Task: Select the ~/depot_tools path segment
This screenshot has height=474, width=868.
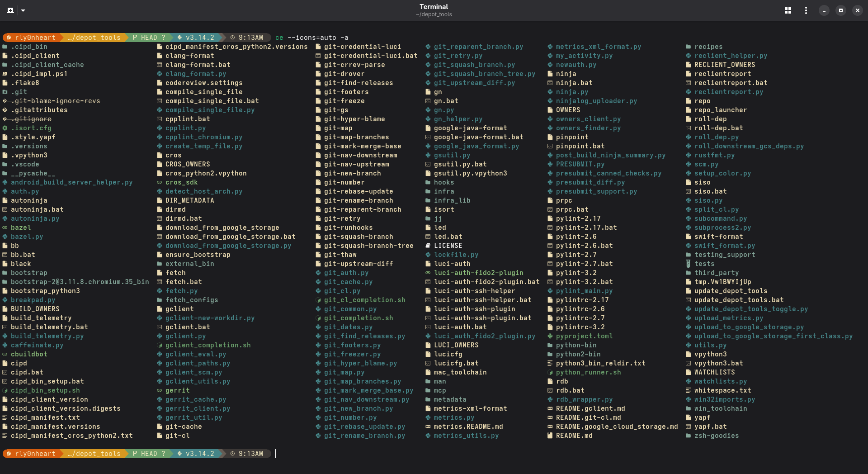Action: click(x=94, y=38)
